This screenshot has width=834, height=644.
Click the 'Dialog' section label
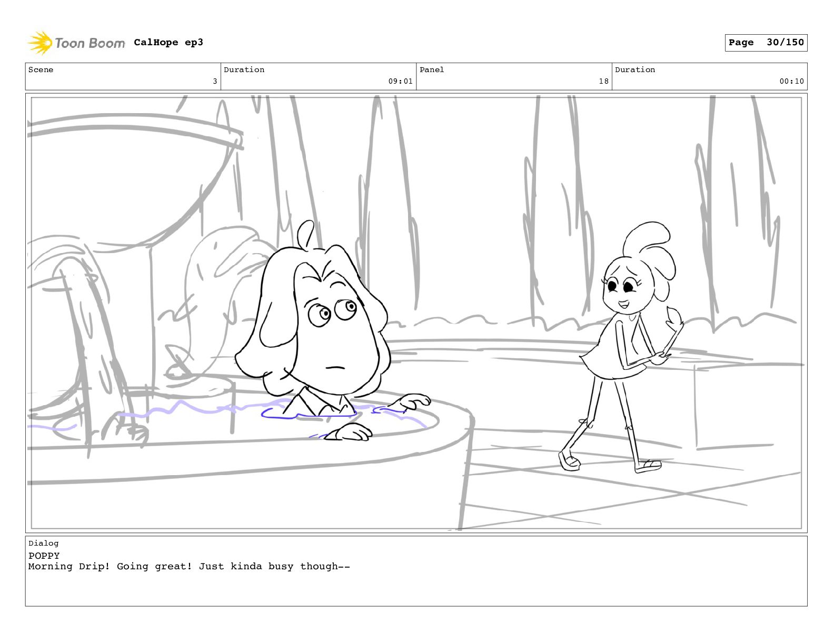[44, 543]
